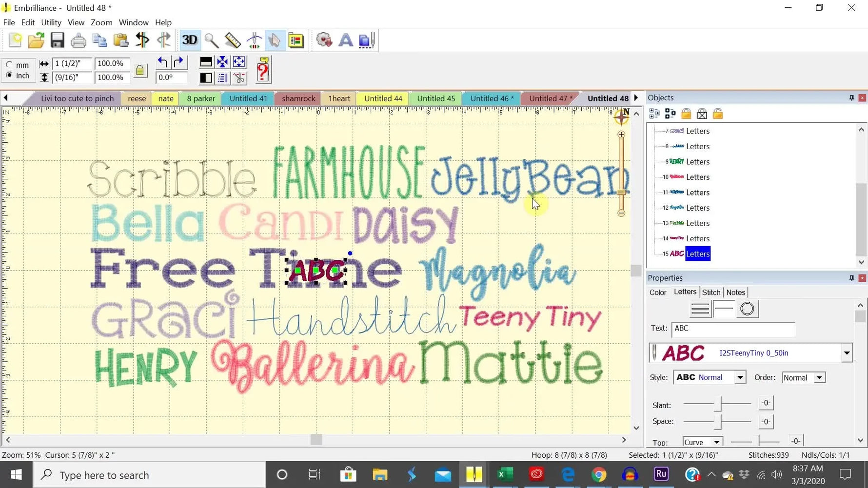
Task: Open the File menu
Action: [9, 22]
